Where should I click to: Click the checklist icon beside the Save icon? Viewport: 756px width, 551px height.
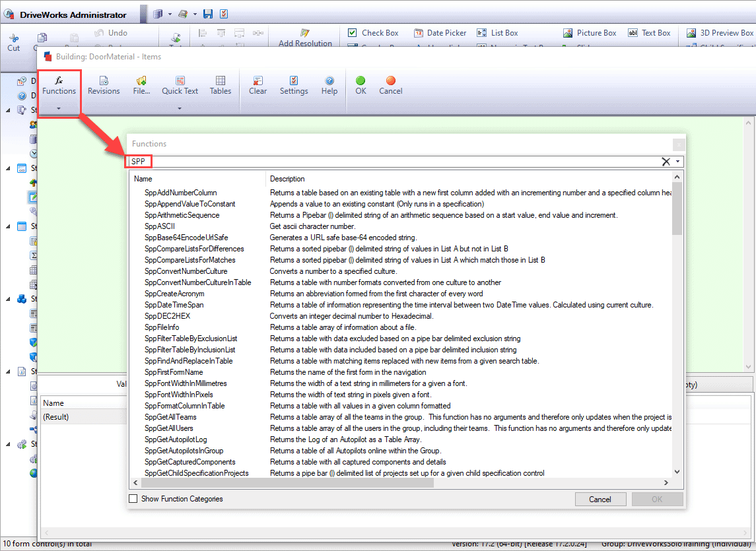[224, 14]
